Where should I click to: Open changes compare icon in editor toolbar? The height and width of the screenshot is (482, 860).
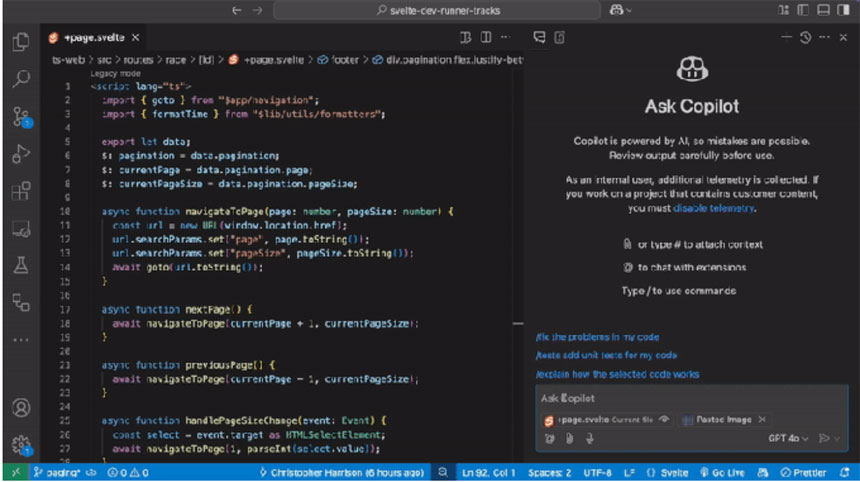[465, 37]
